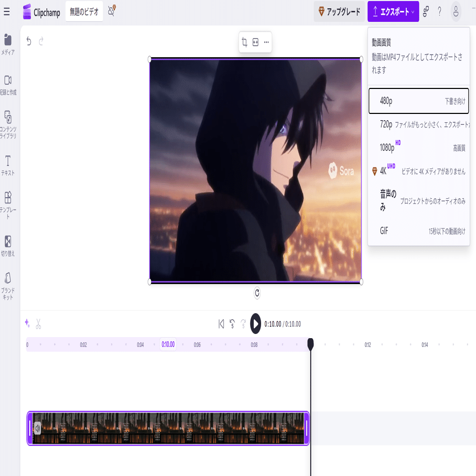Select 1080p HD export quality

pyautogui.click(x=419, y=148)
